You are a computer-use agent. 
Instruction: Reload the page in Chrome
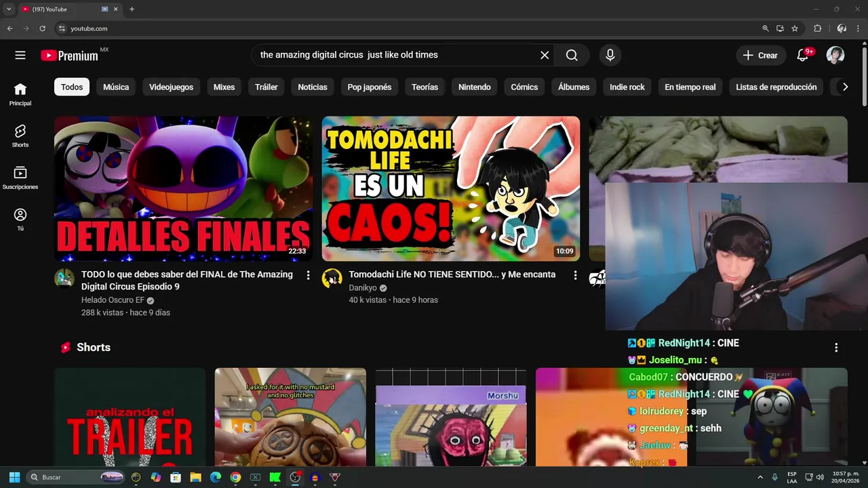(x=42, y=28)
